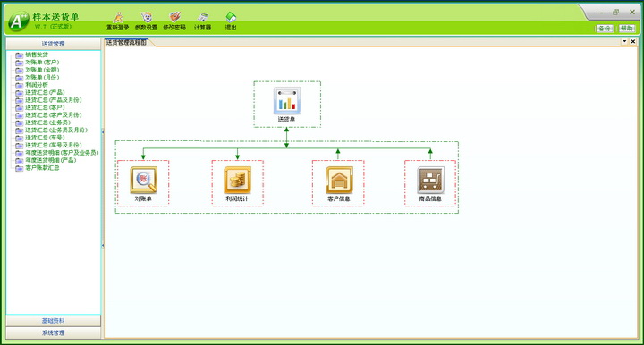Open 年度送货明细 (产品) in the tree
644x345 pixels.
tap(50, 160)
